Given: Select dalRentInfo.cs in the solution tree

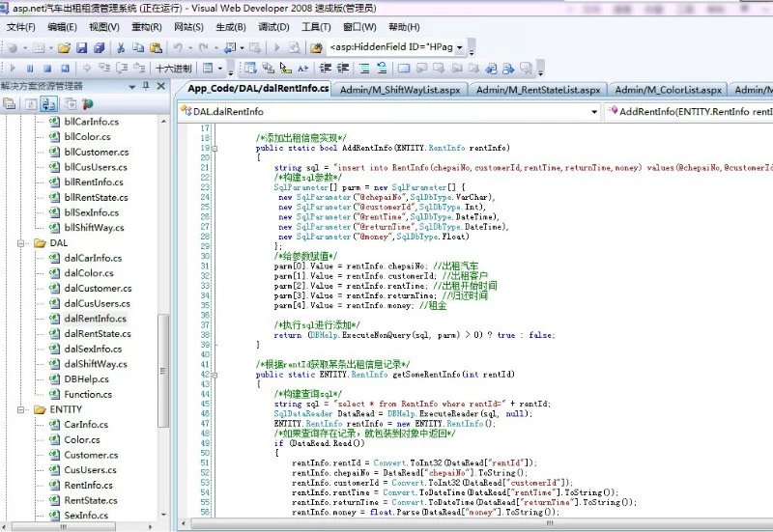Looking at the screenshot, I should point(95,319).
